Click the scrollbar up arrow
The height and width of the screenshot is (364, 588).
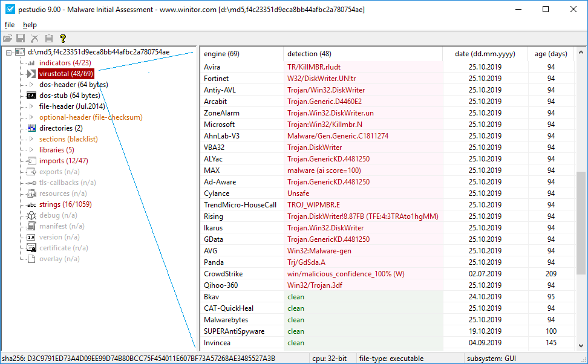[x=581, y=53]
